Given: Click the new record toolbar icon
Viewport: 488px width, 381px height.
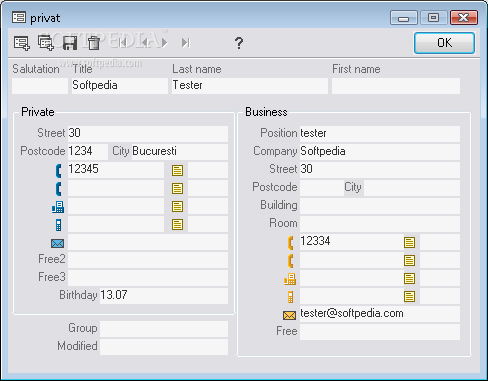Looking at the screenshot, I should (22, 43).
